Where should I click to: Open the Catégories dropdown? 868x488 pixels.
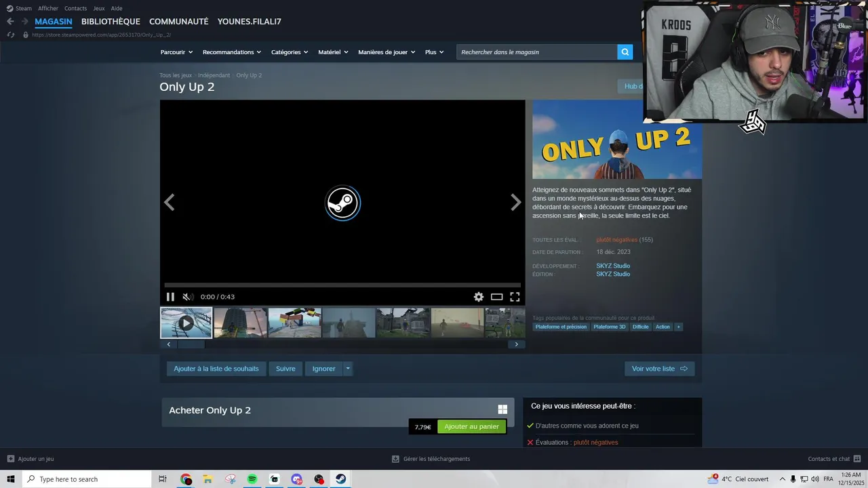tap(290, 52)
